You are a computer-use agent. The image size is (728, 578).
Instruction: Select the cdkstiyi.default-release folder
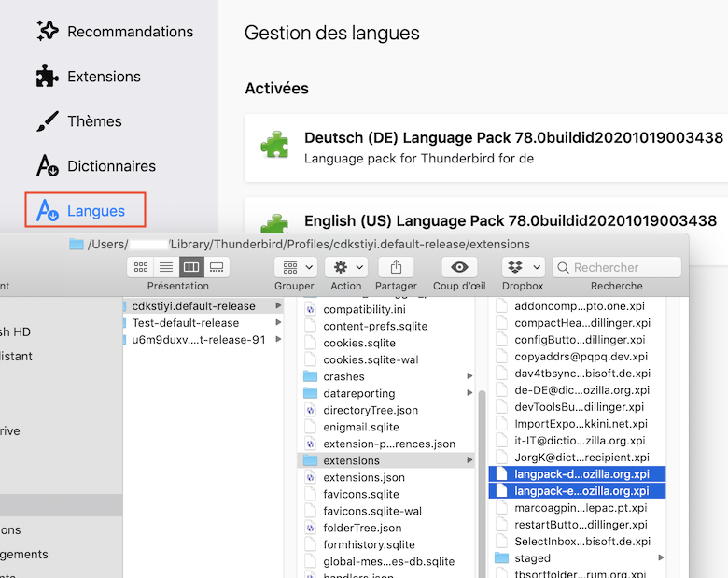(203, 305)
